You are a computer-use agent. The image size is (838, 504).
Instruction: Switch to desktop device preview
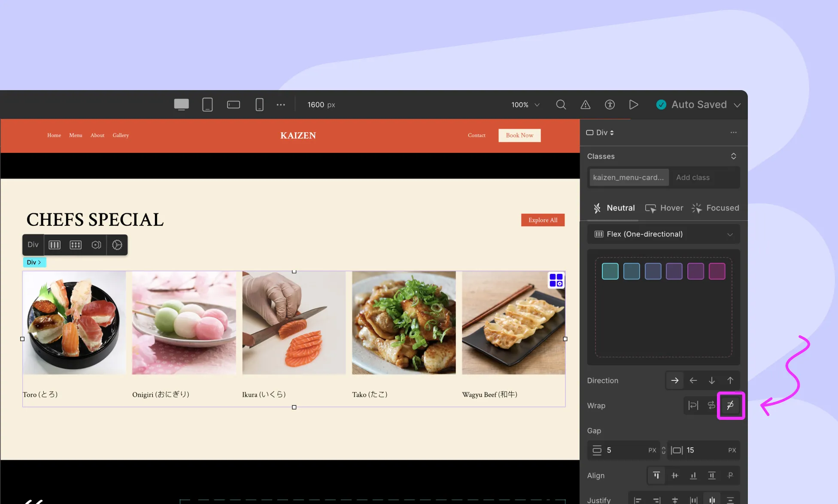[181, 104]
